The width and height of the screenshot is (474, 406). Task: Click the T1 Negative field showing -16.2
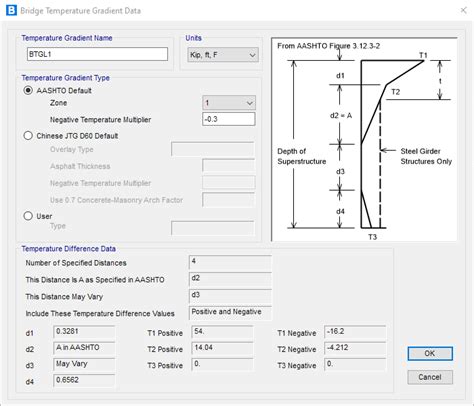(x=355, y=332)
